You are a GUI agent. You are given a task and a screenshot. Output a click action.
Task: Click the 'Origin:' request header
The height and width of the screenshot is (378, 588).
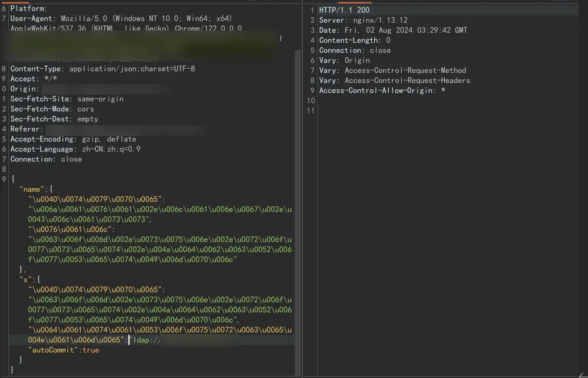(x=25, y=89)
